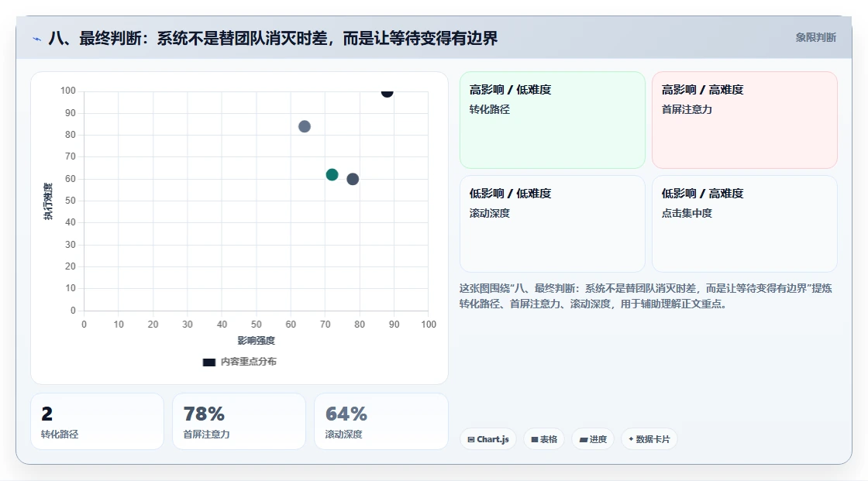Click the small blue icon before the title

36,39
